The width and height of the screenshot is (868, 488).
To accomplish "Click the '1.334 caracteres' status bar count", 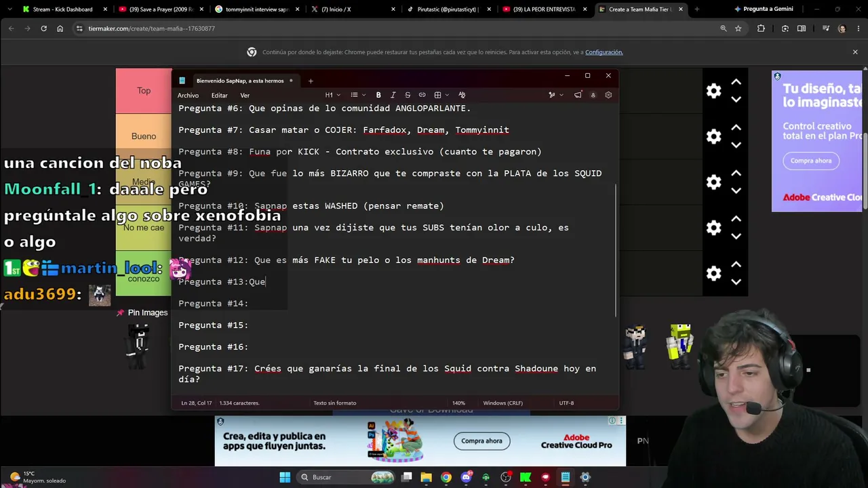I will [x=239, y=403].
